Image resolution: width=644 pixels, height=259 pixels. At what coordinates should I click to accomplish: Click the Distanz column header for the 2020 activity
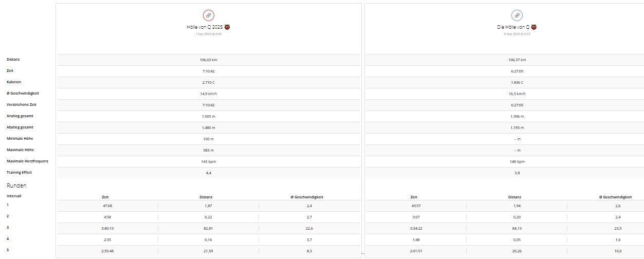(514, 197)
